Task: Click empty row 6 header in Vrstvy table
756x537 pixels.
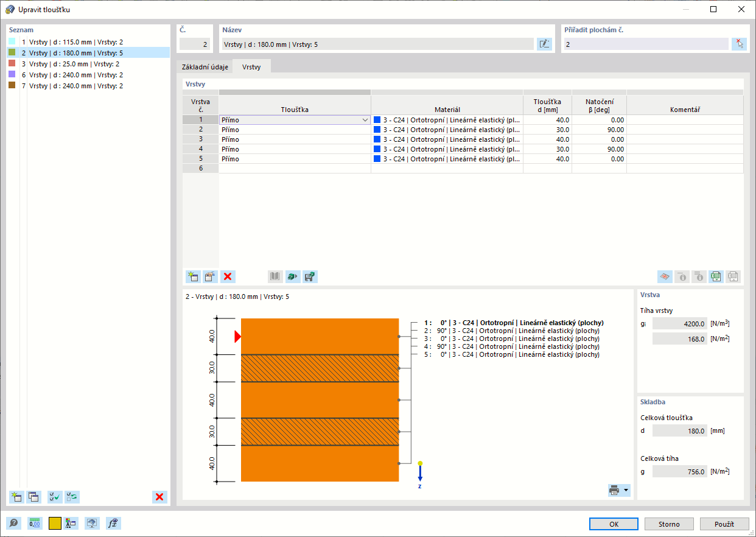Action: tap(200, 169)
